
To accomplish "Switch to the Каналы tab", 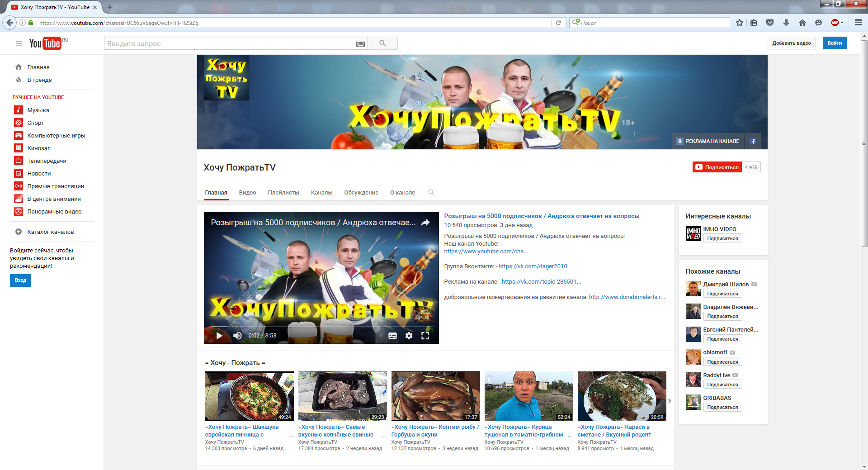I will pyautogui.click(x=321, y=192).
